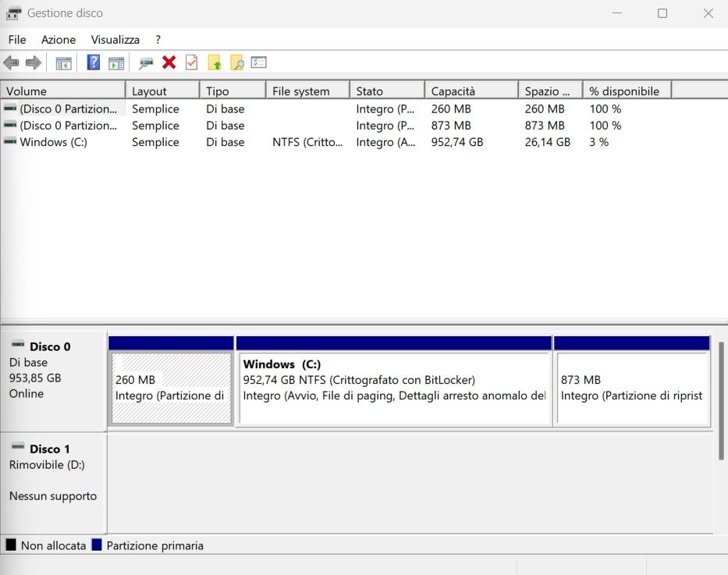Viewport: 728px width, 575px height.
Task: Click the Disco 0 disk icon
Action: click(x=18, y=344)
